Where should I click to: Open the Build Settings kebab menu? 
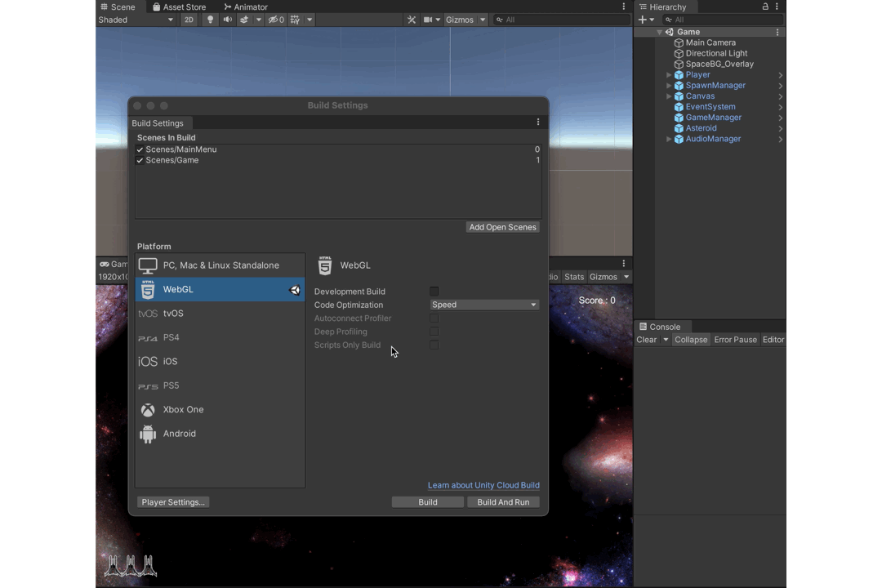(537, 122)
